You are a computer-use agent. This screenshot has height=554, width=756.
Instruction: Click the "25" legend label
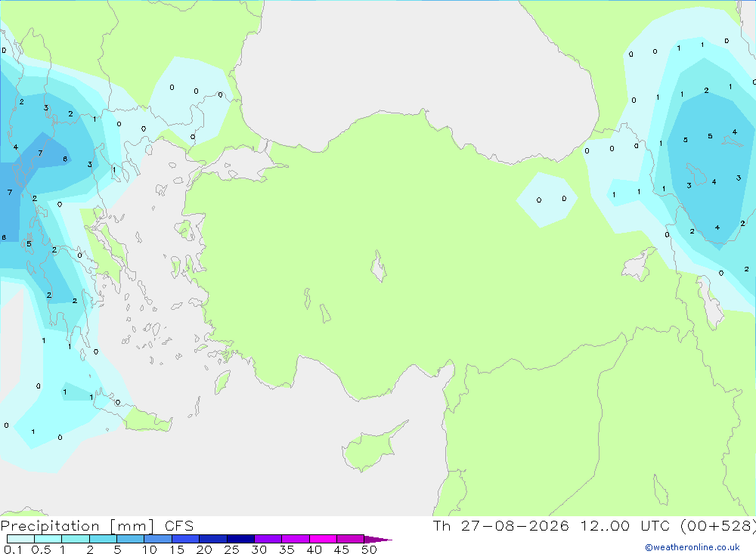coord(231,549)
